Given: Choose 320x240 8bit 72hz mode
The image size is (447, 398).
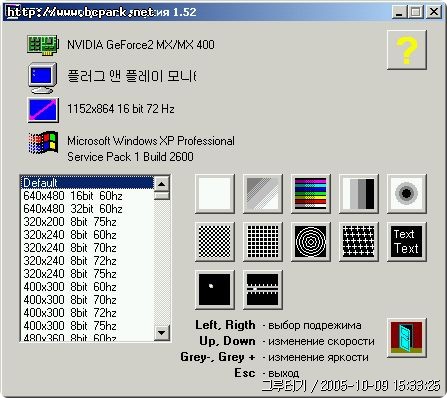Looking at the screenshot, I should click(x=87, y=261).
